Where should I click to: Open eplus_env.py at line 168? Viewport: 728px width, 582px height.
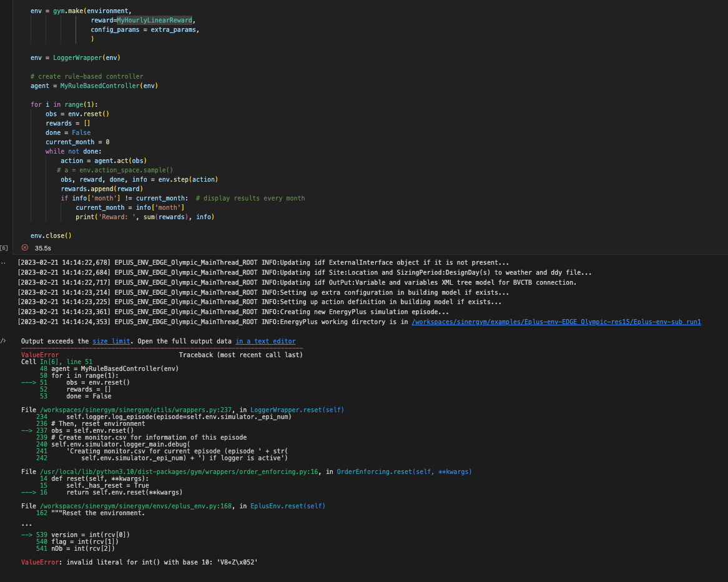coord(135,506)
